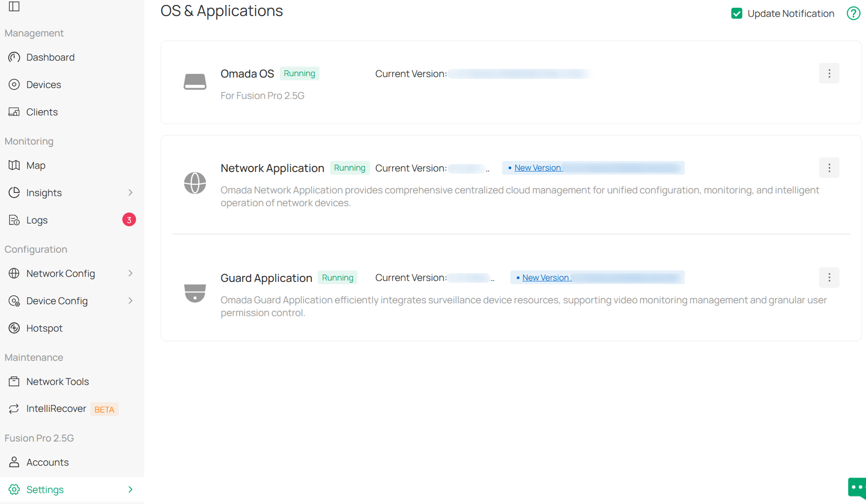Click the Omada OS title
This screenshot has height=504, width=866.
(247, 74)
